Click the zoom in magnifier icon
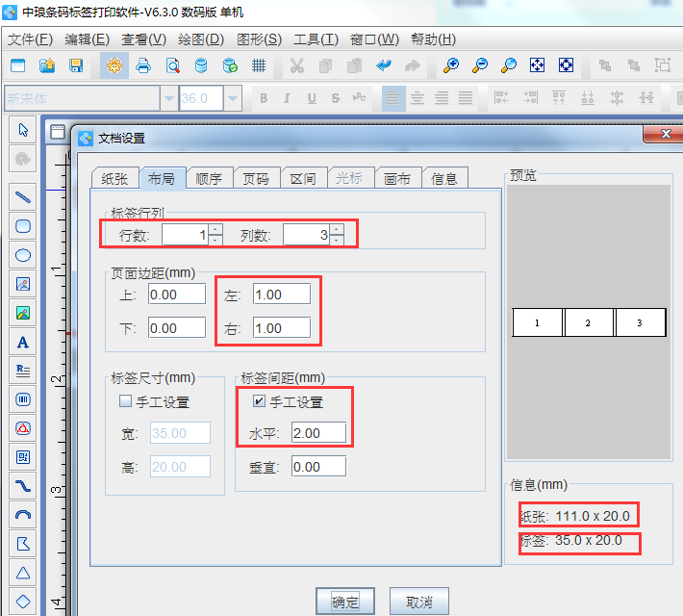The image size is (683, 616). (x=450, y=65)
